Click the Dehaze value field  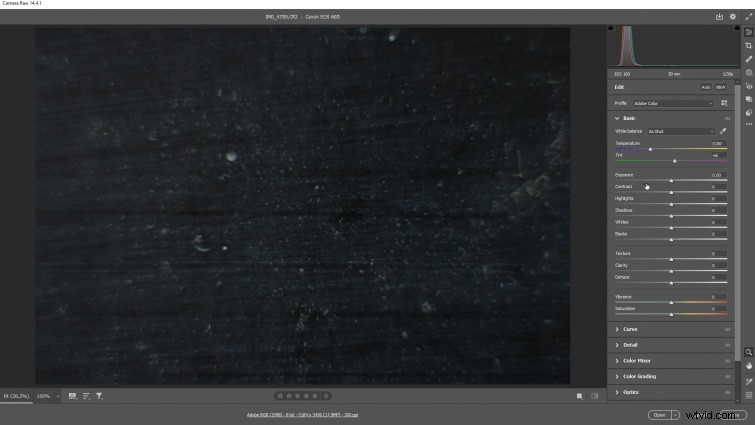click(717, 277)
